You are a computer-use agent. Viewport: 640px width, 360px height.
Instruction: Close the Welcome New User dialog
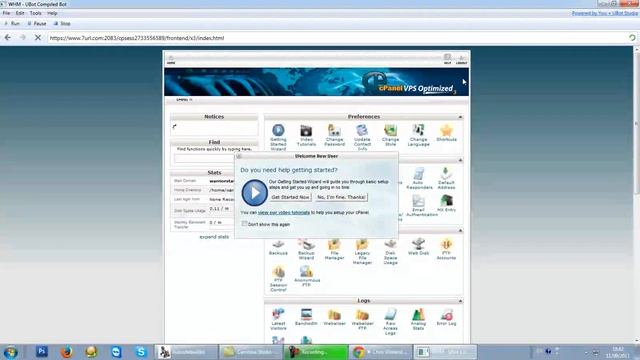tap(239, 156)
